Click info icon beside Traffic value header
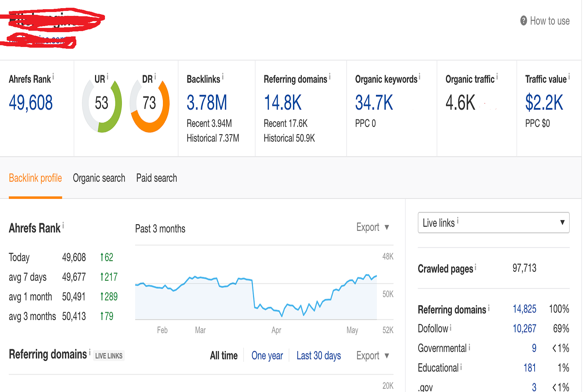 click(x=569, y=76)
